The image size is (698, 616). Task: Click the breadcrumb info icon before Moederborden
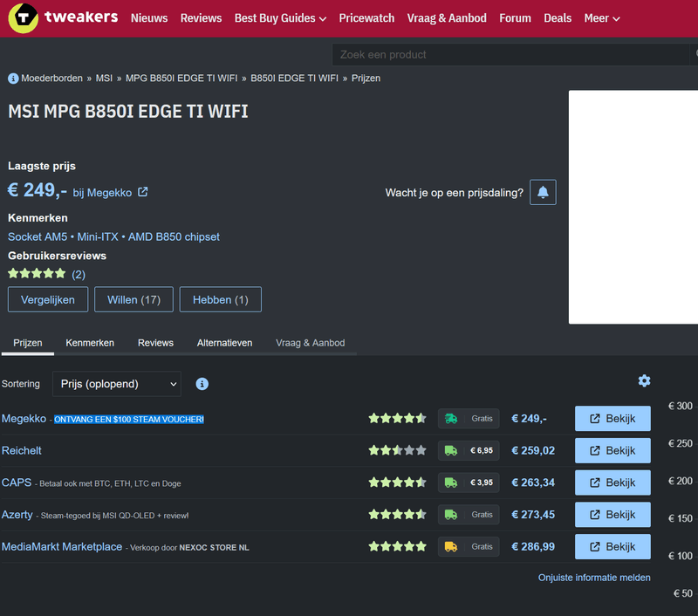13,79
